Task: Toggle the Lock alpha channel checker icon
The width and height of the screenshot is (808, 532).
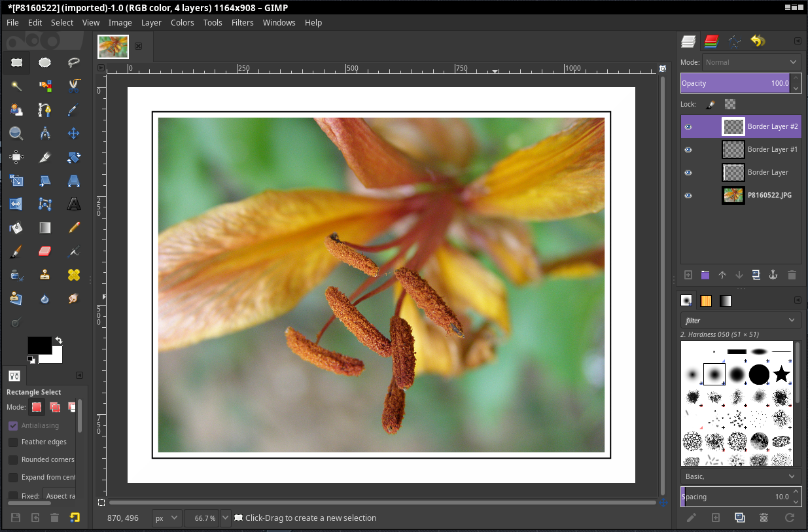Action: tap(730, 104)
